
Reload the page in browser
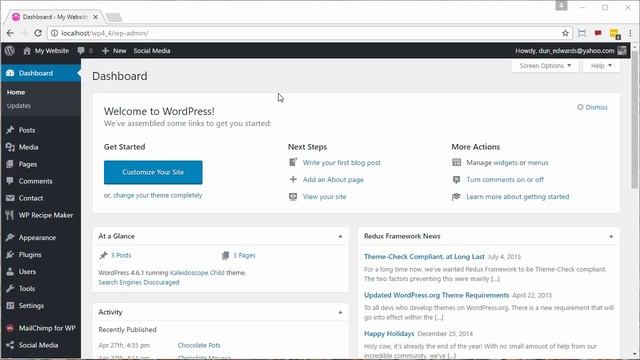[x=38, y=33]
